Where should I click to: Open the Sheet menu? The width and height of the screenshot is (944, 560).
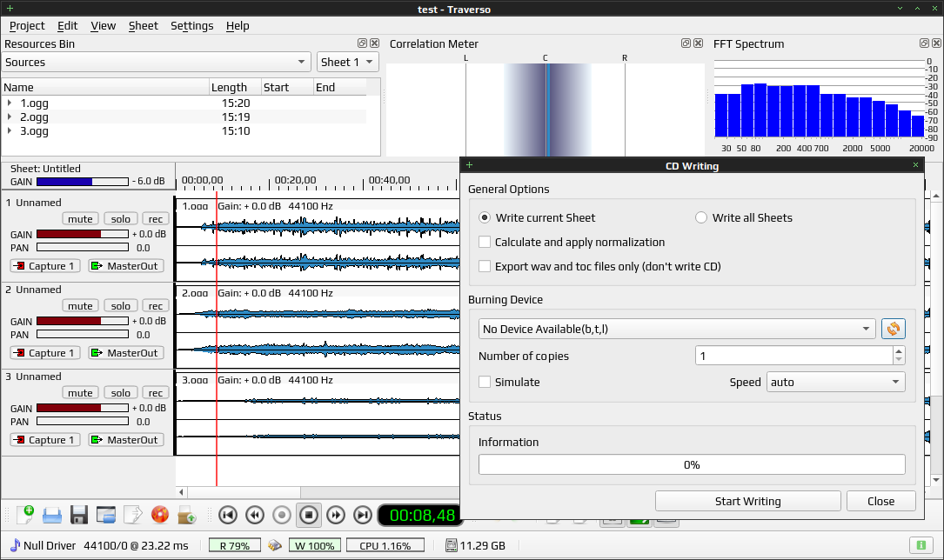coord(144,26)
